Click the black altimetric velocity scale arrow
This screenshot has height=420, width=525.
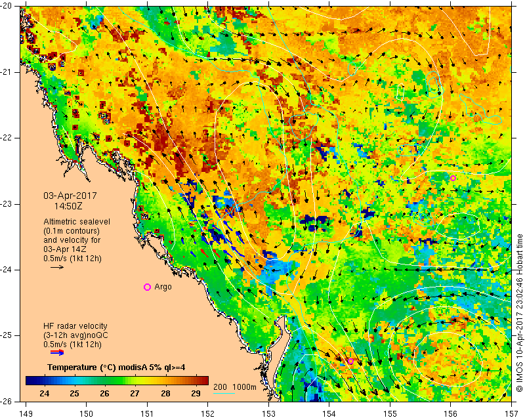coord(57,267)
